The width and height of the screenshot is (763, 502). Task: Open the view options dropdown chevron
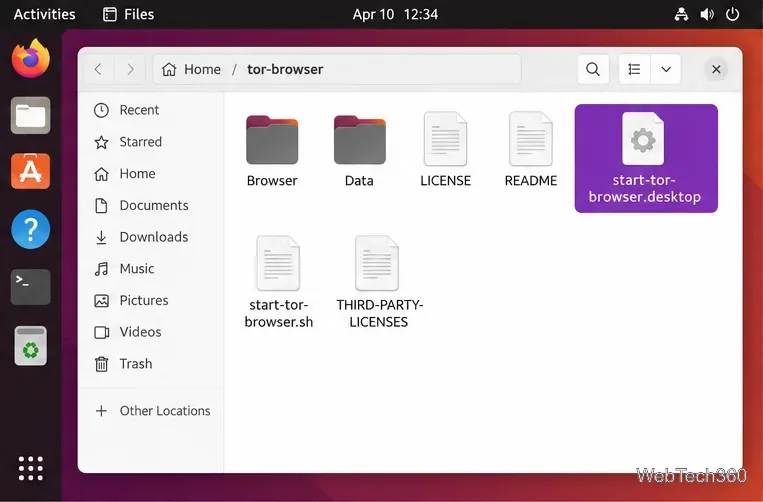click(x=666, y=70)
